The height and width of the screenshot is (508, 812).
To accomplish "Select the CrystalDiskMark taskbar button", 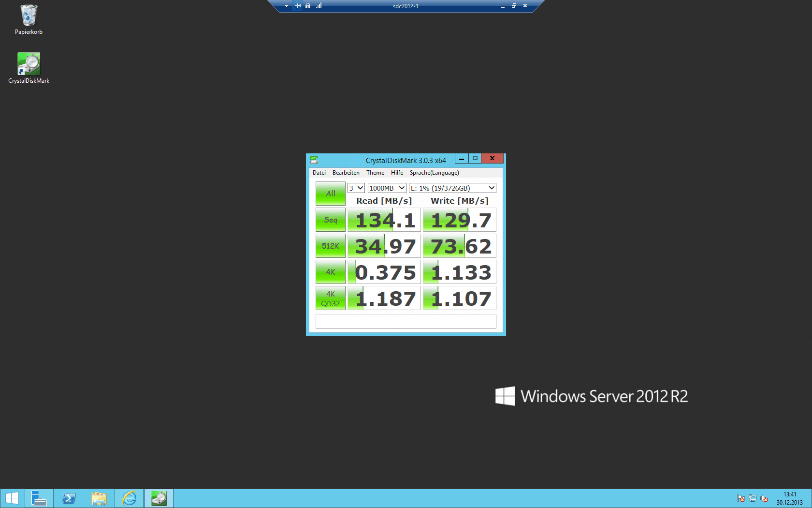I will 159,498.
